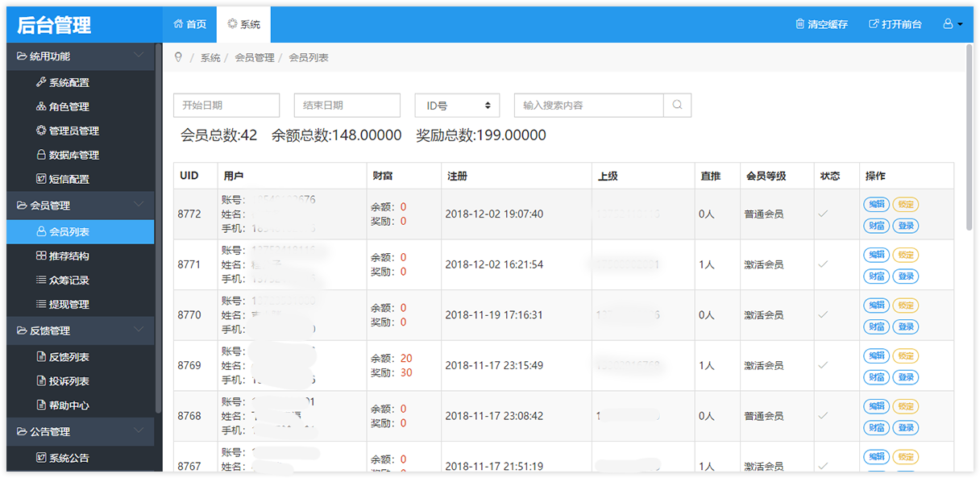Switch to the 系统 tab
This screenshot has width=980, height=478.
tap(243, 24)
